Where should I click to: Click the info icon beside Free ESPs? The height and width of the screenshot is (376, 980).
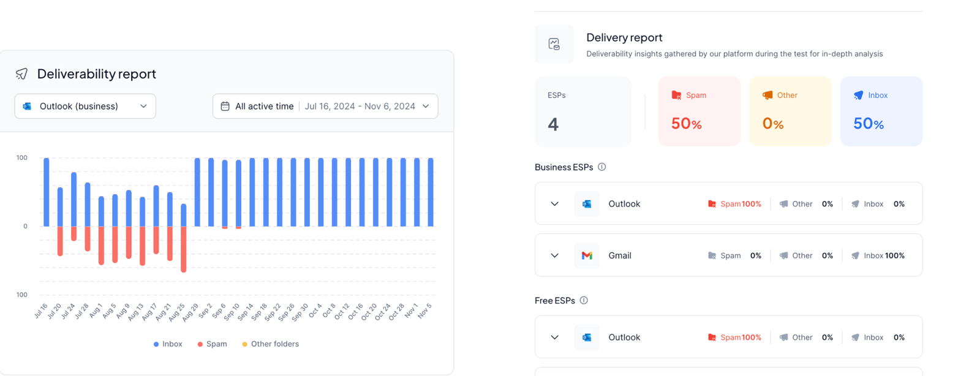coord(584,301)
